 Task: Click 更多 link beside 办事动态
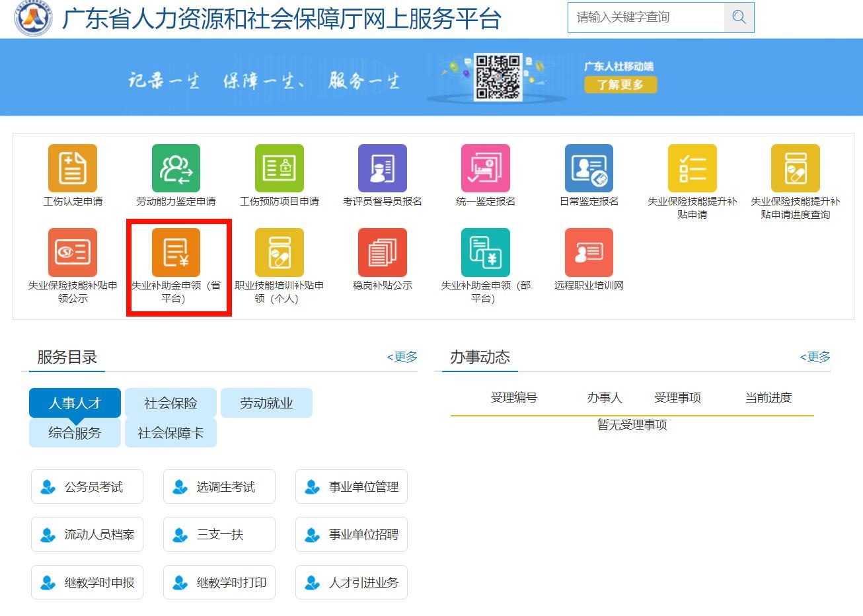click(x=815, y=357)
